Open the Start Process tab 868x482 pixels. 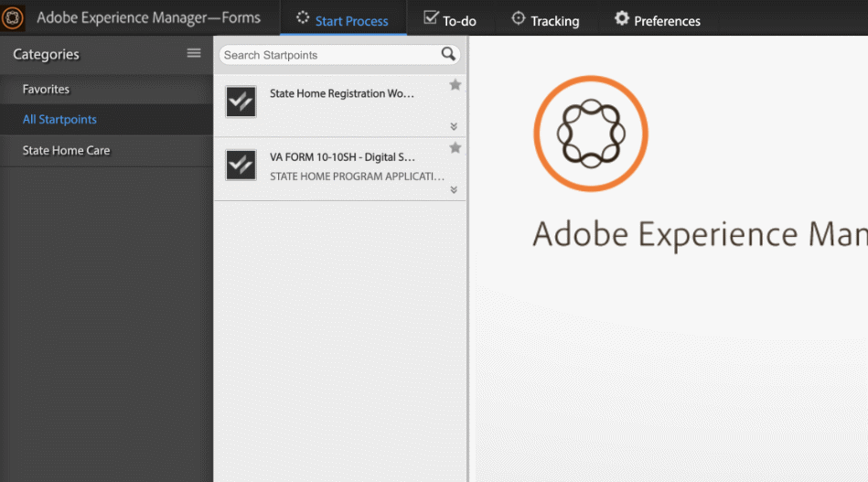343,20
